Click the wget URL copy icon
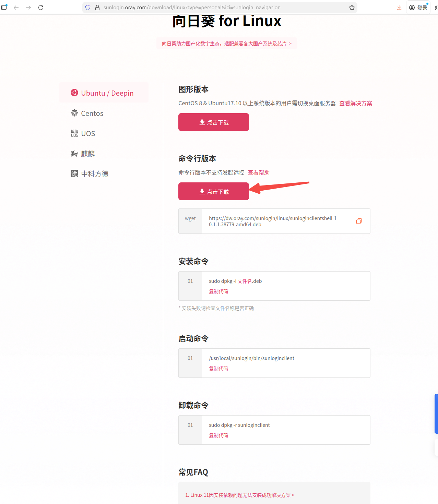This screenshot has height=504, width=438. [359, 221]
